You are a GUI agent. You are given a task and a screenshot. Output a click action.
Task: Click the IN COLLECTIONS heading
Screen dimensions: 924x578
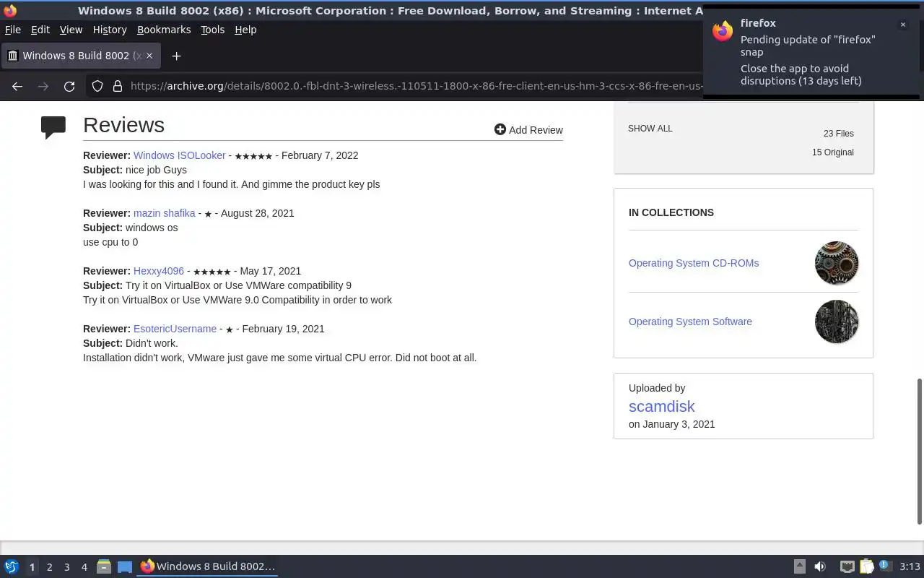(x=671, y=212)
